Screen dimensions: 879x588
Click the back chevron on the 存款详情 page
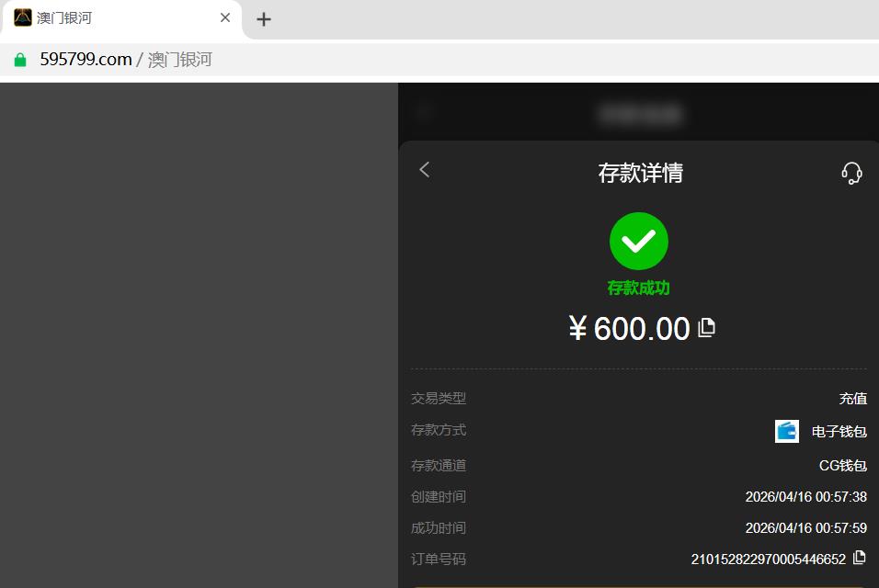[425, 170]
